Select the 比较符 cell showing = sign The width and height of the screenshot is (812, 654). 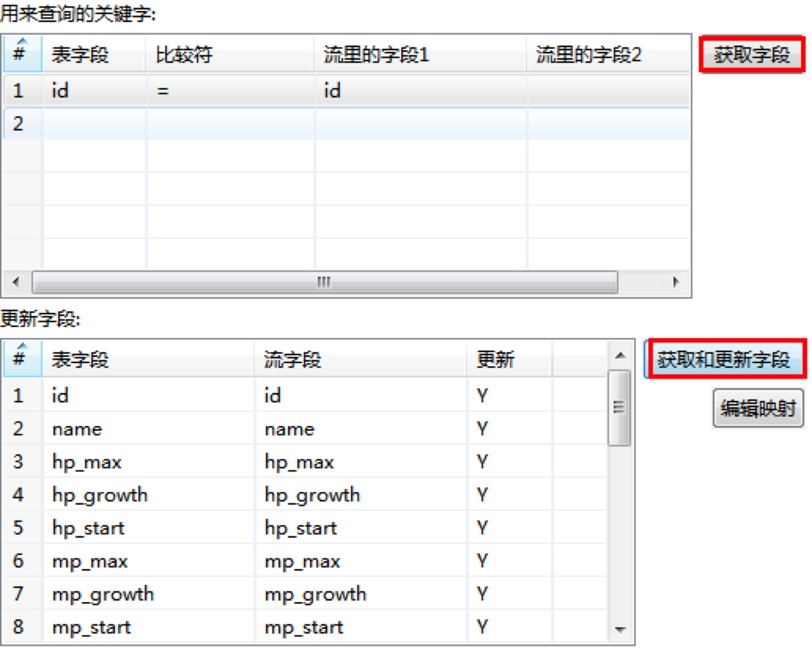point(230,91)
